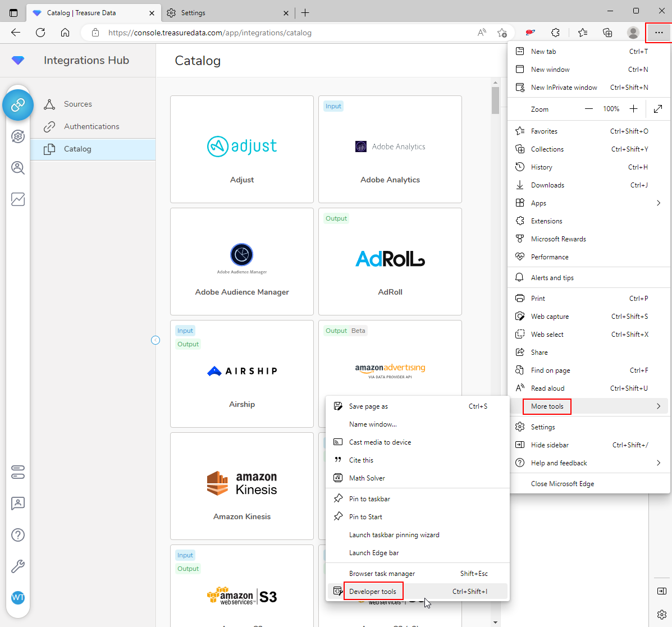Screen dimensions: 672x627
Task: Enter fullscreen using zoom expand icon
Action: click(658, 109)
